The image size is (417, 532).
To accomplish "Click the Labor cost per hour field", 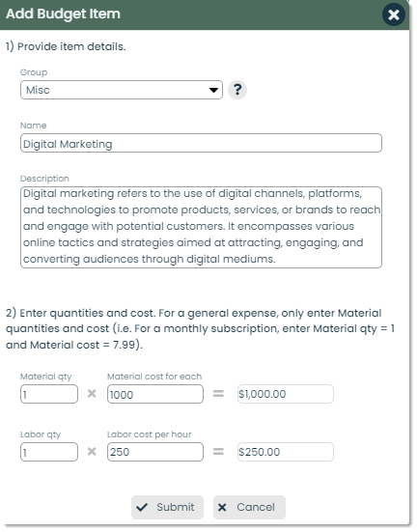I will coord(155,452).
